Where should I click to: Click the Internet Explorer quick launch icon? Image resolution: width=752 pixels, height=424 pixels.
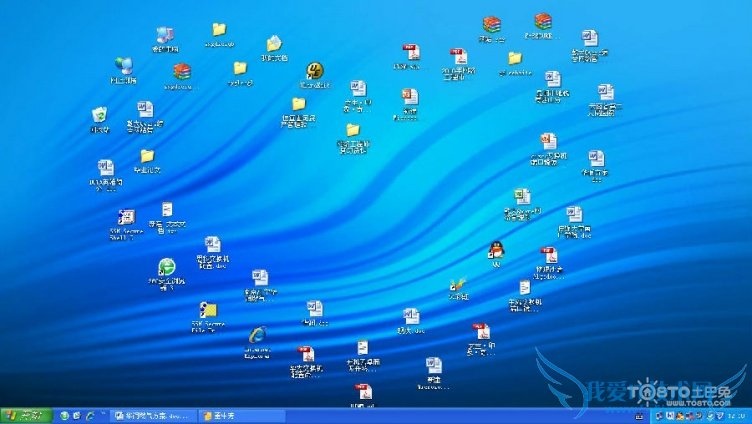coord(90,414)
